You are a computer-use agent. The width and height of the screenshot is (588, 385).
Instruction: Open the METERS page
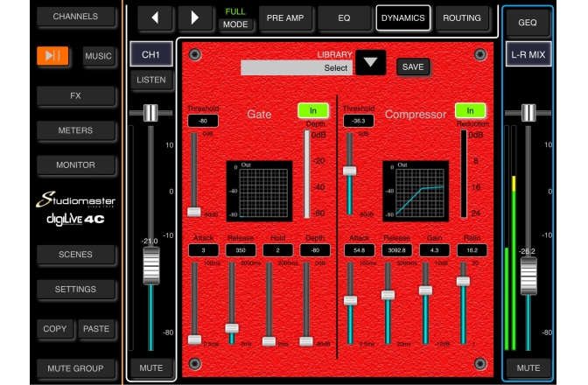coord(75,130)
